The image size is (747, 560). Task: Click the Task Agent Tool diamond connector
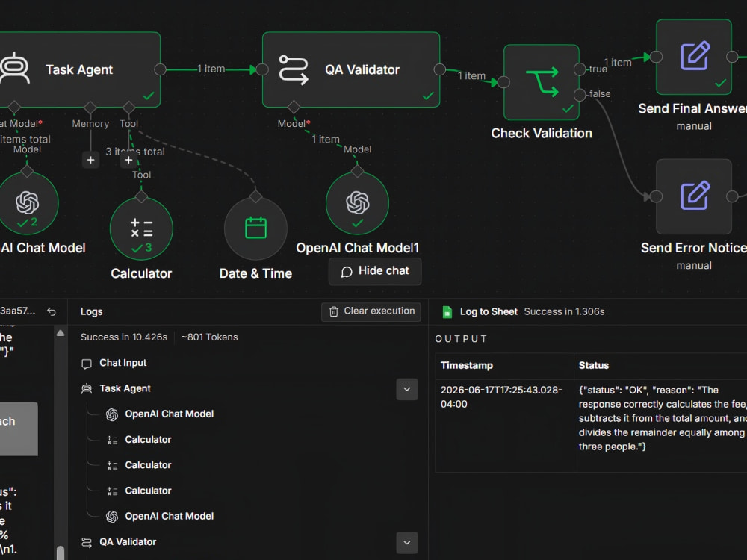[128, 107]
